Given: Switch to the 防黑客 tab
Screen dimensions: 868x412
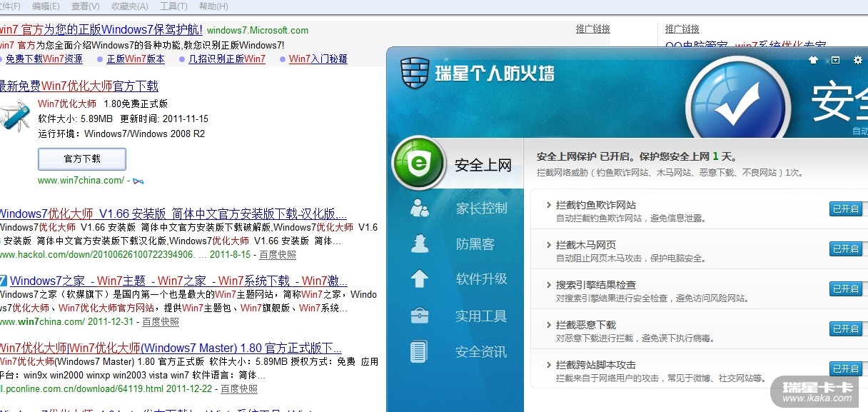Looking at the screenshot, I should point(475,243).
